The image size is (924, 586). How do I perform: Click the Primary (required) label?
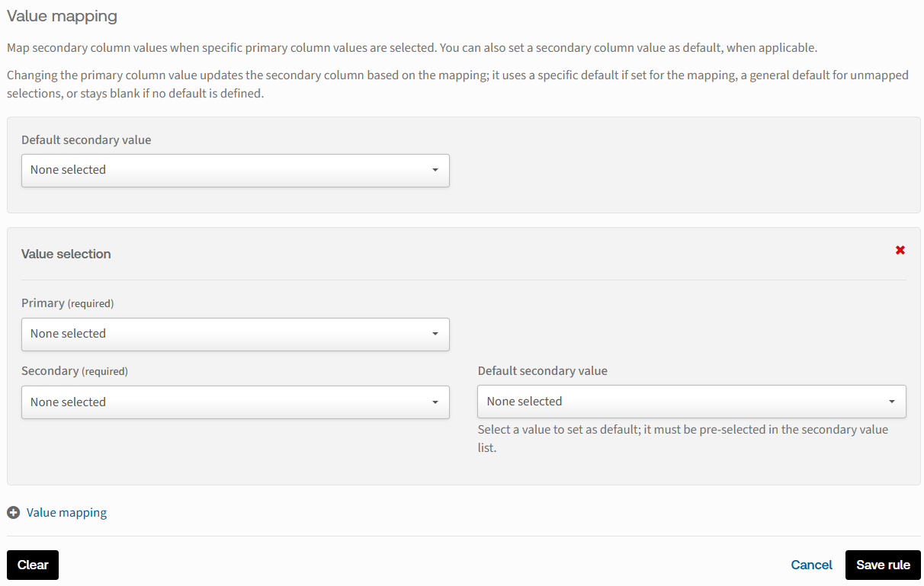[67, 303]
